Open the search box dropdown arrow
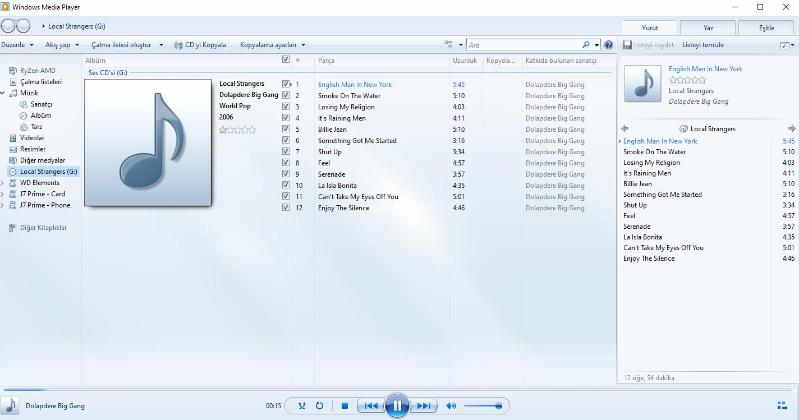The height and width of the screenshot is (420, 799). coord(597,45)
